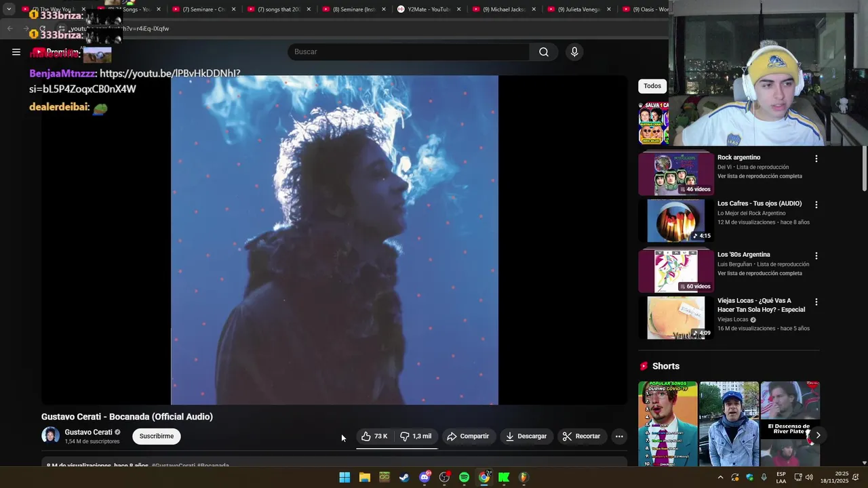Open options menu for Rock argentino
This screenshot has width=868, height=488.
pos(816,159)
